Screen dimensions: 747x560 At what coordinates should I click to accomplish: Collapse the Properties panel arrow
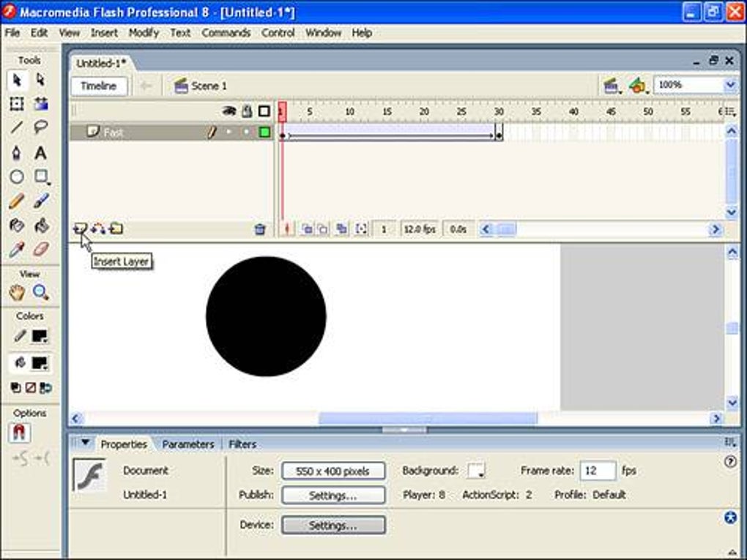86,444
